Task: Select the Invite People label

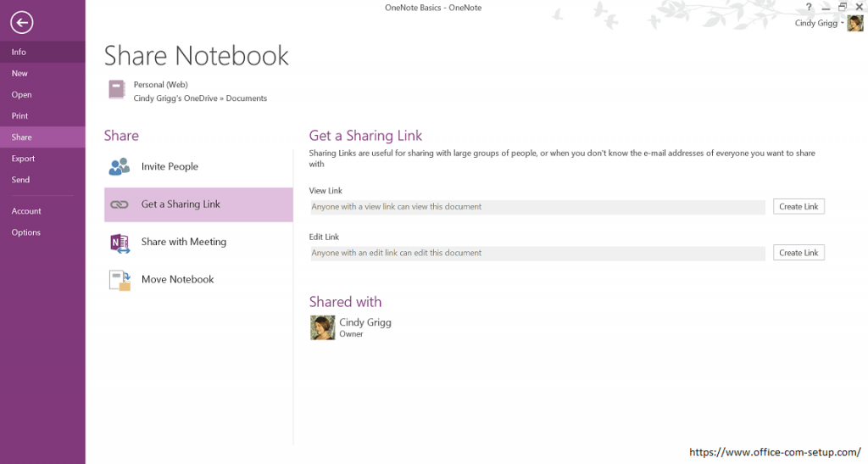Action: point(170,166)
